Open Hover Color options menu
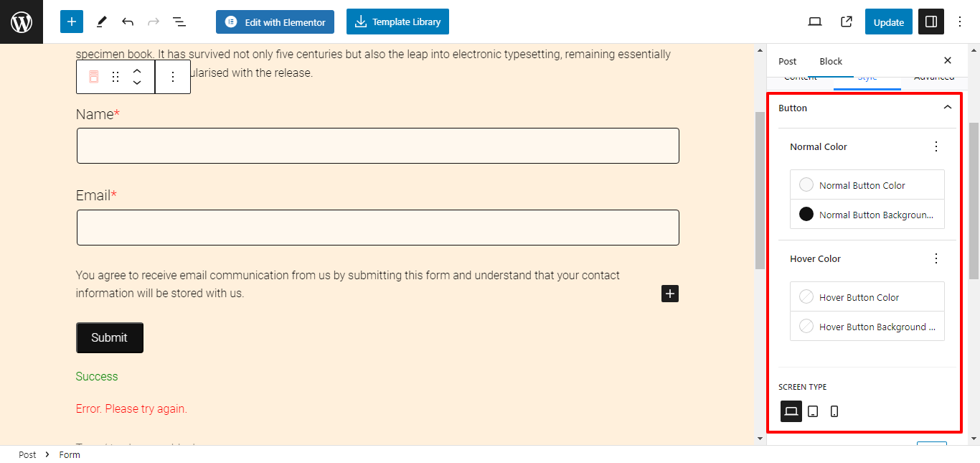Viewport: 980px width, 463px height. click(x=936, y=258)
